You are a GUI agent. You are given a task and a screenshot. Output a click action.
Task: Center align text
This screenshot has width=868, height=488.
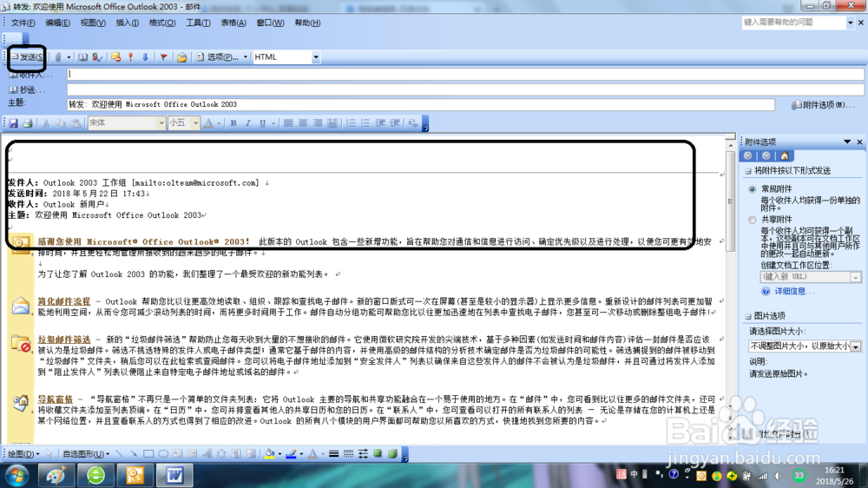(x=303, y=123)
